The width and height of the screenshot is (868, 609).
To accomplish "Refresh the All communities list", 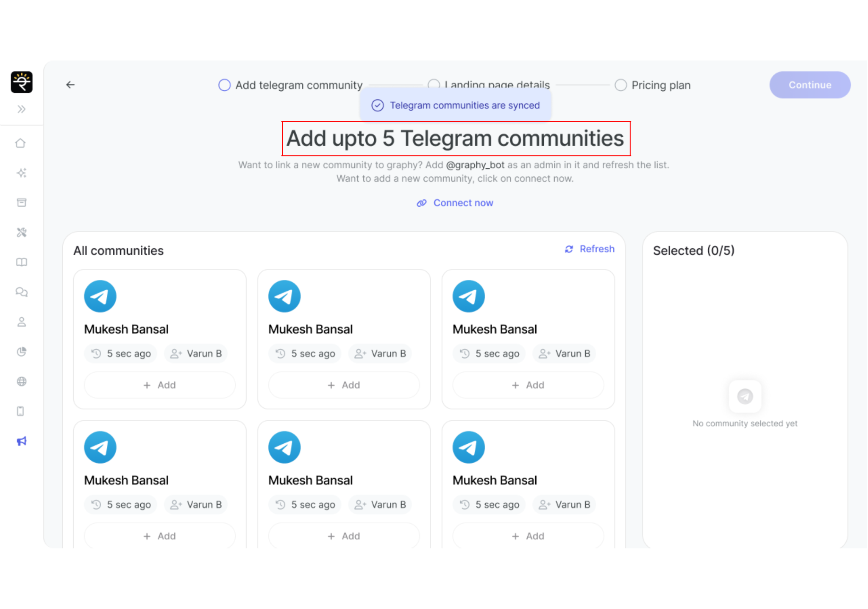I will click(590, 249).
